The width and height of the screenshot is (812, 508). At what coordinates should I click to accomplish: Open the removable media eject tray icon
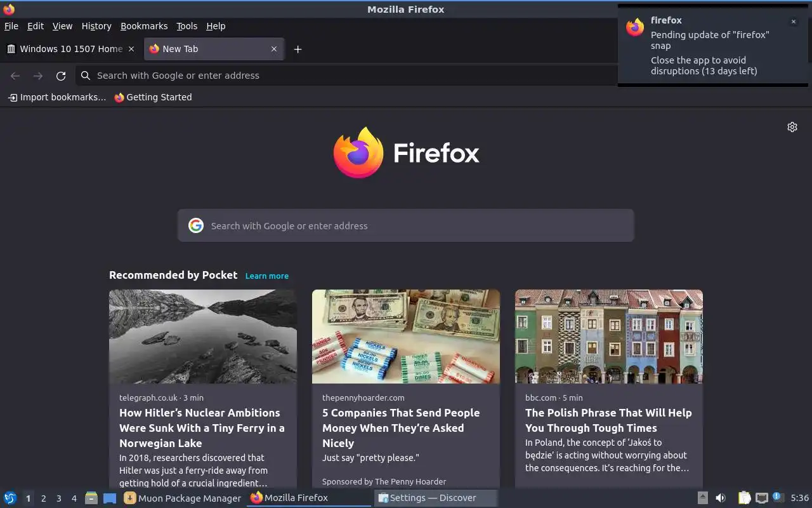[x=702, y=498]
